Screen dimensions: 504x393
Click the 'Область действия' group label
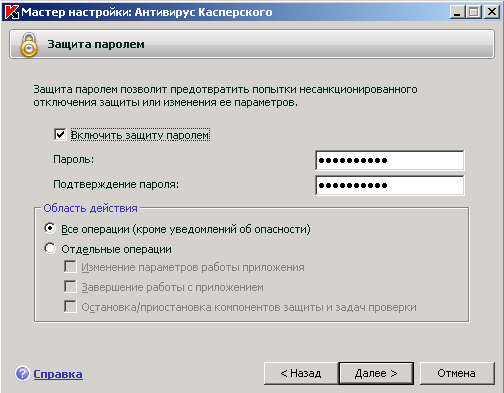90,208
